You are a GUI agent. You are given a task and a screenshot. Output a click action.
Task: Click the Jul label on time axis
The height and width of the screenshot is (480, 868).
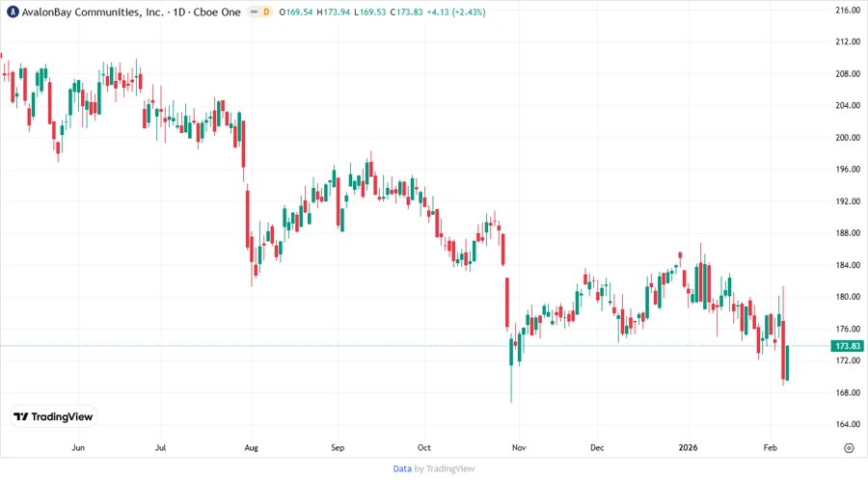coord(160,447)
